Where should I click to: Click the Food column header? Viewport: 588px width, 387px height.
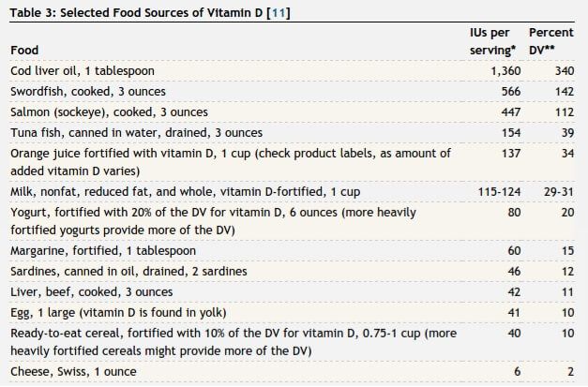click(x=26, y=50)
